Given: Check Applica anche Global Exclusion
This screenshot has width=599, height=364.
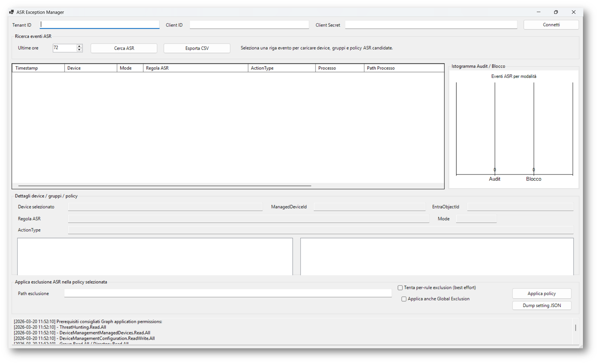Looking at the screenshot, I should click(x=404, y=299).
